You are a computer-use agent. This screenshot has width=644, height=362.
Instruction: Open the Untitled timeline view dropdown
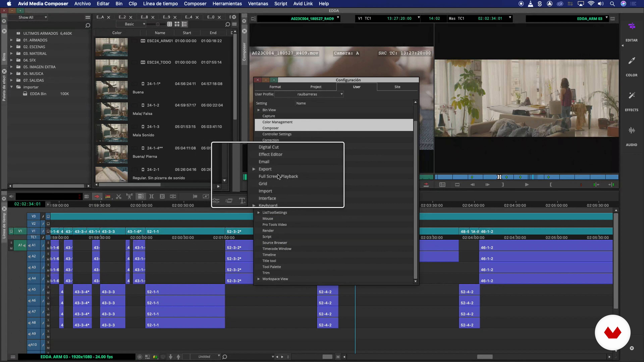[x=205, y=357]
